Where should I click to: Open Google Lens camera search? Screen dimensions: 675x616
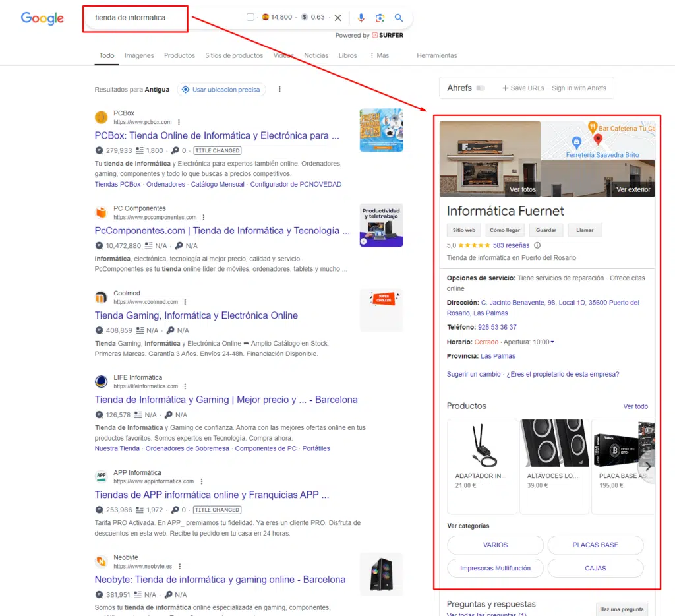380,18
